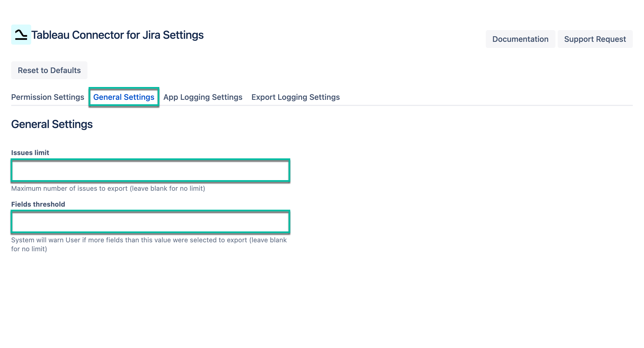The height and width of the screenshot is (348, 644).
Task: Click the Issues limit helper text
Action: pos(108,188)
